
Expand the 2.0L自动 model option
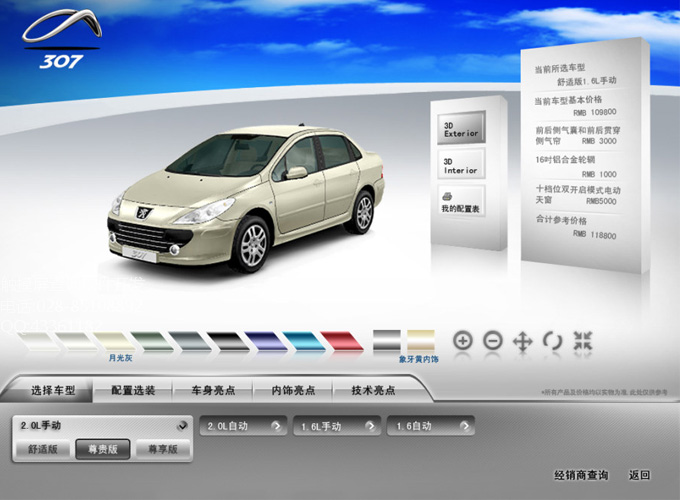[243, 426]
